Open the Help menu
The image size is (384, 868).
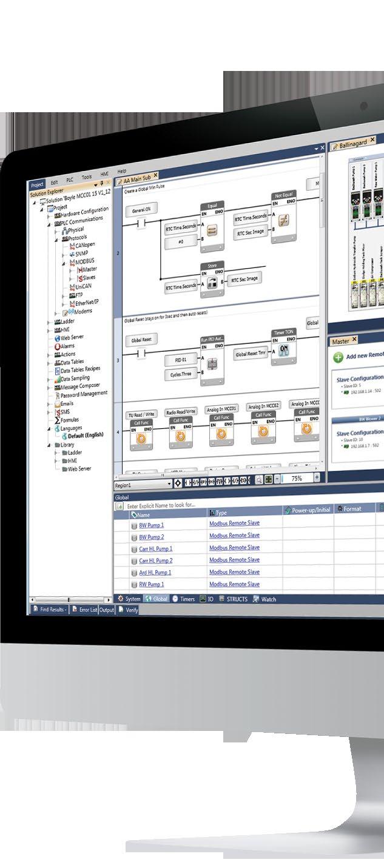pyautogui.click(x=122, y=172)
